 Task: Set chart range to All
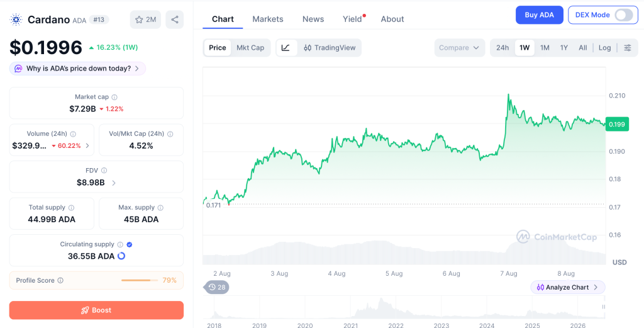click(583, 48)
